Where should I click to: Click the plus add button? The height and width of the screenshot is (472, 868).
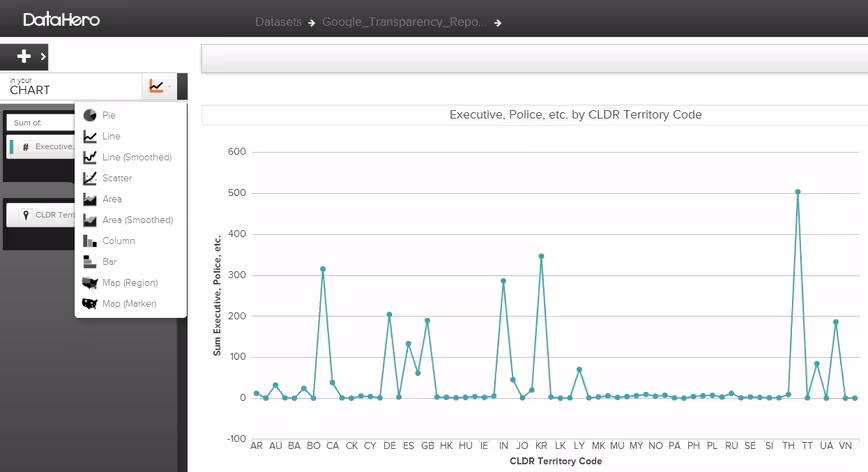24,56
